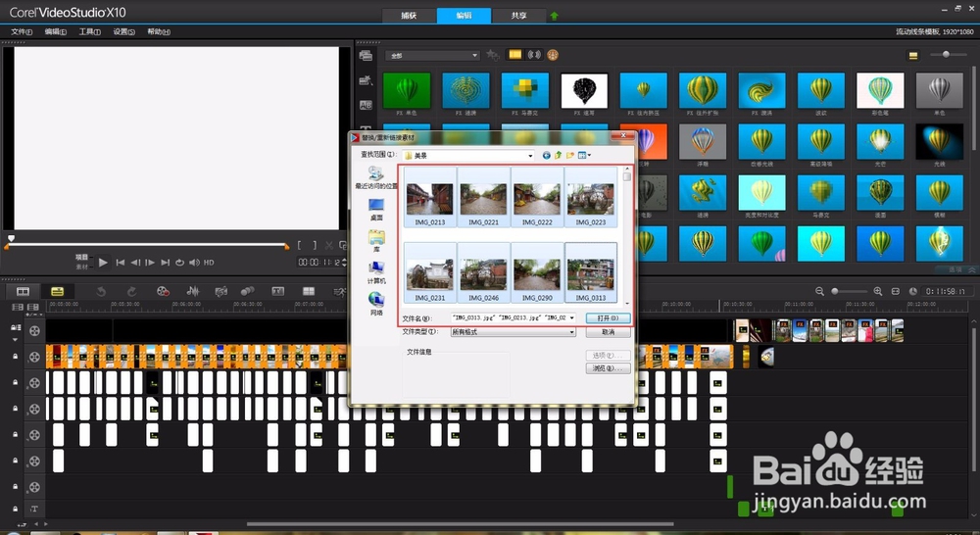Screen dimensions: 980x535
Task: Click the 取消 button
Action: coord(608,332)
